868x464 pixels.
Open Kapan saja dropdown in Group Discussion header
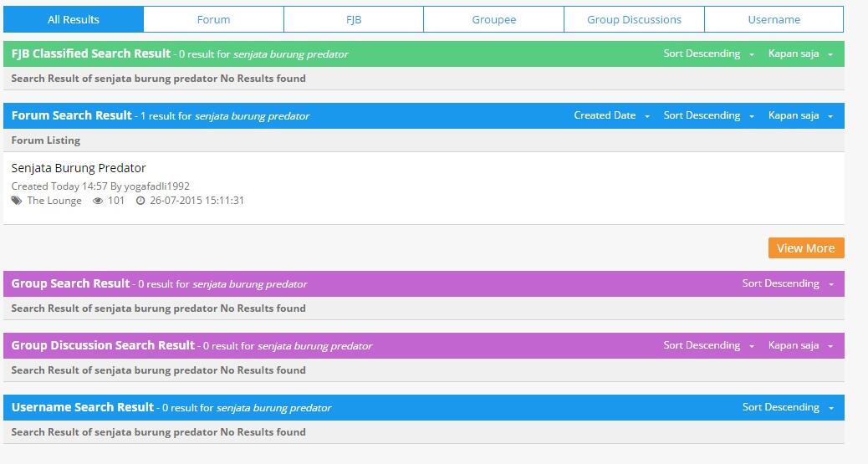click(x=800, y=345)
